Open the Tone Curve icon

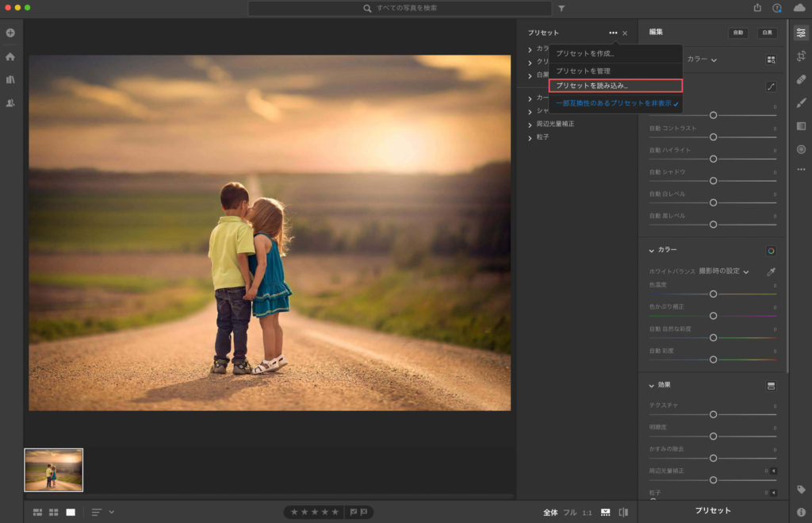(771, 87)
